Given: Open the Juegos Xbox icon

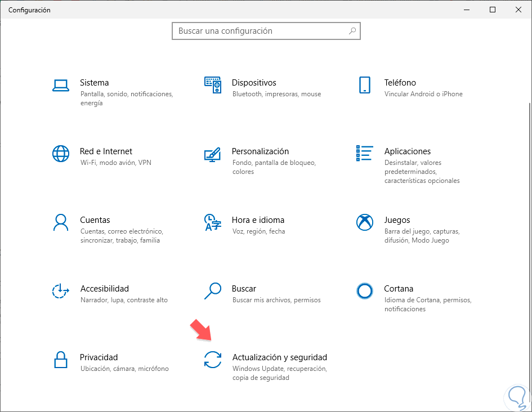Looking at the screenshot, I should tap(365, 222).
